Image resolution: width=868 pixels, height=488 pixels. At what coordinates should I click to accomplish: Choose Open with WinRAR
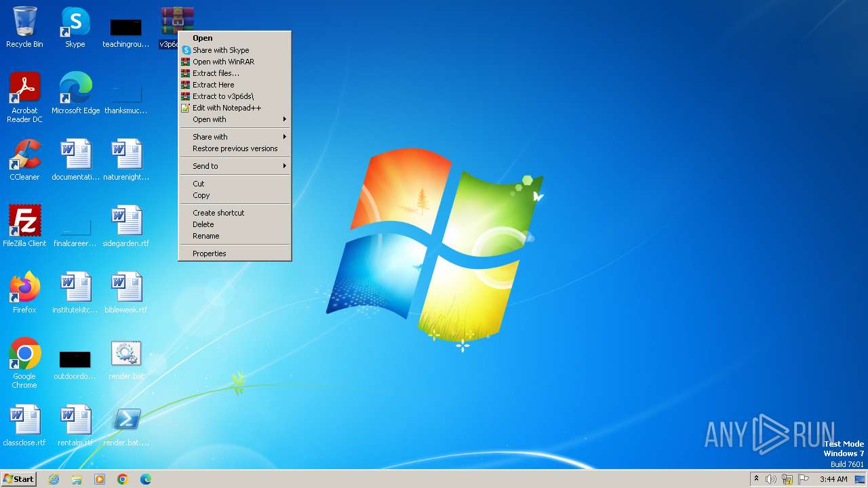click(x=235, y=62)
